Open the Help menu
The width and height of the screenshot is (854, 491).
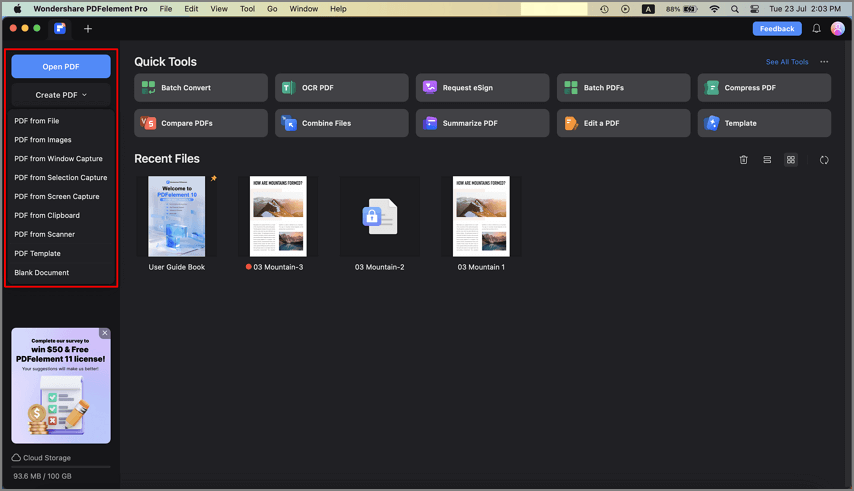[338, 9]
